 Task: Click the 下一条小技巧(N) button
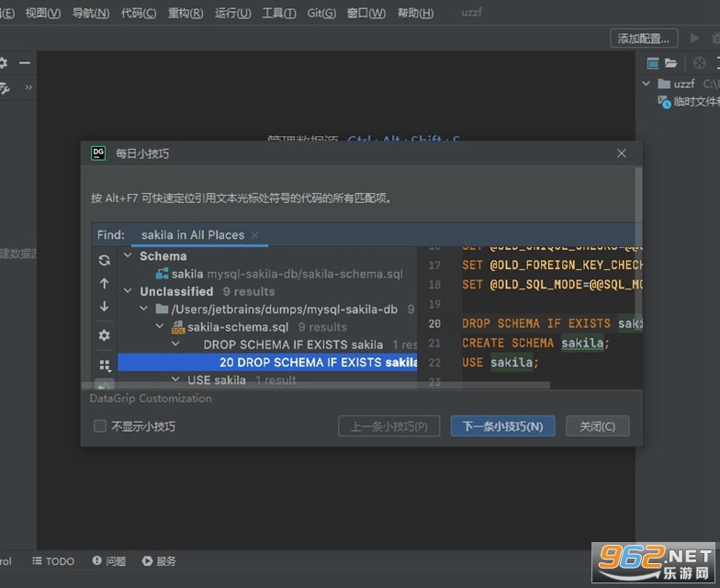click(503, 426)
